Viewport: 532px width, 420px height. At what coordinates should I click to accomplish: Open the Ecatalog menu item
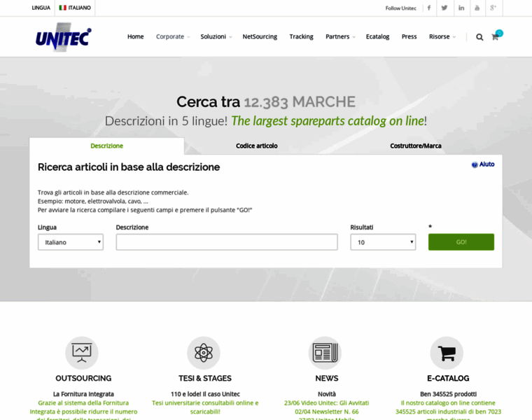(377, 36)
